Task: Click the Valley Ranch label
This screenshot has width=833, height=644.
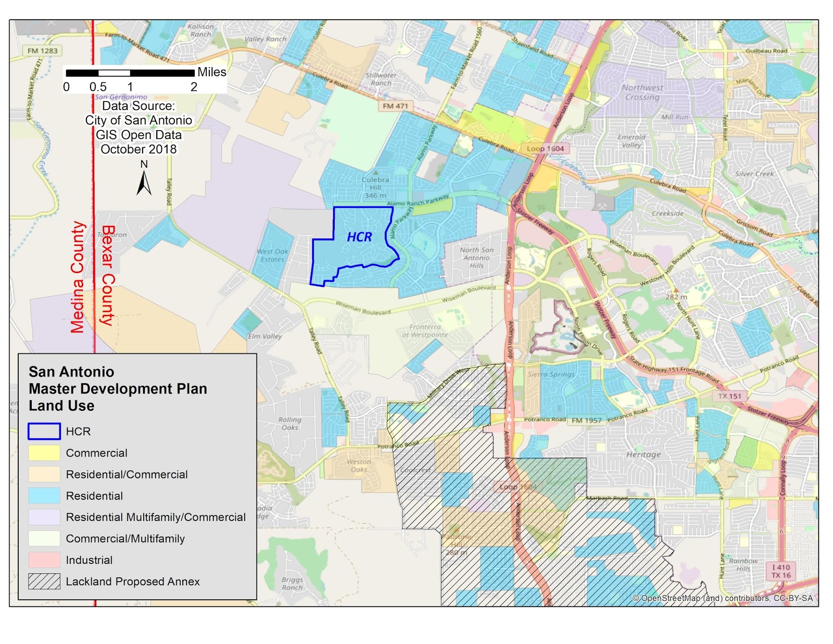Action: [266, 39]
